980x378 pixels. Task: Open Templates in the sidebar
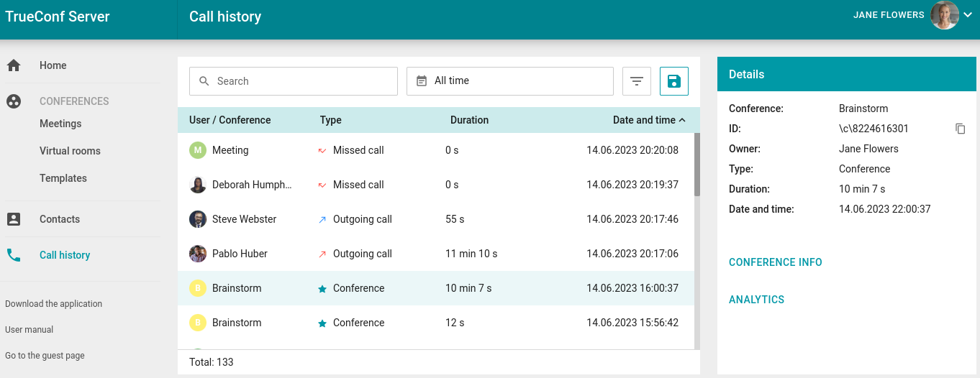click(63, 178)
